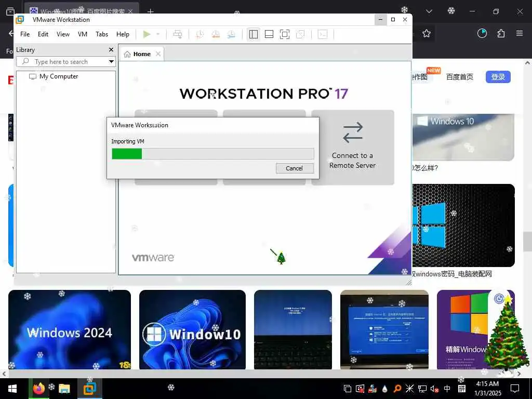This screenshot has height=399, width=532.
Task: Open the View menu in VMware Workstation
Action: click(x=63, y=34)
